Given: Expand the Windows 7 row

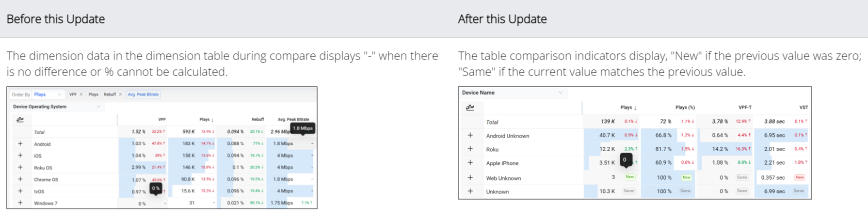Looking at the screenshot, I should [20, 203].
